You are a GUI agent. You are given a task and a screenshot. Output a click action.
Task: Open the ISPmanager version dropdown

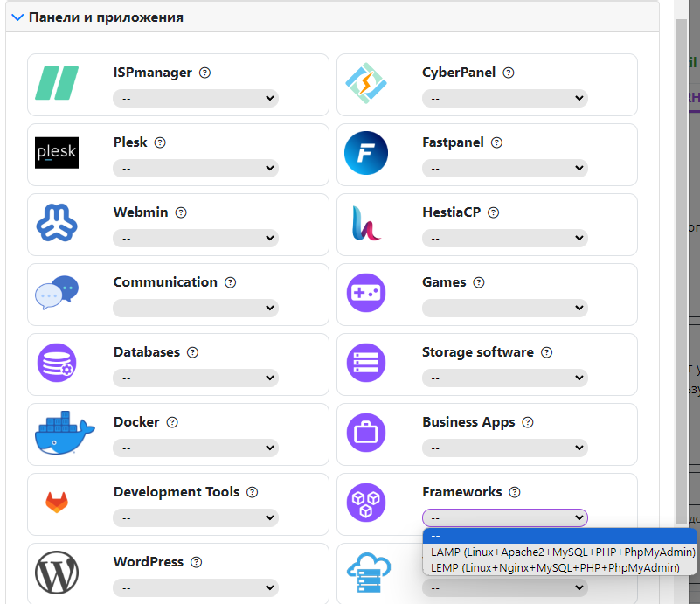[196, 98]
